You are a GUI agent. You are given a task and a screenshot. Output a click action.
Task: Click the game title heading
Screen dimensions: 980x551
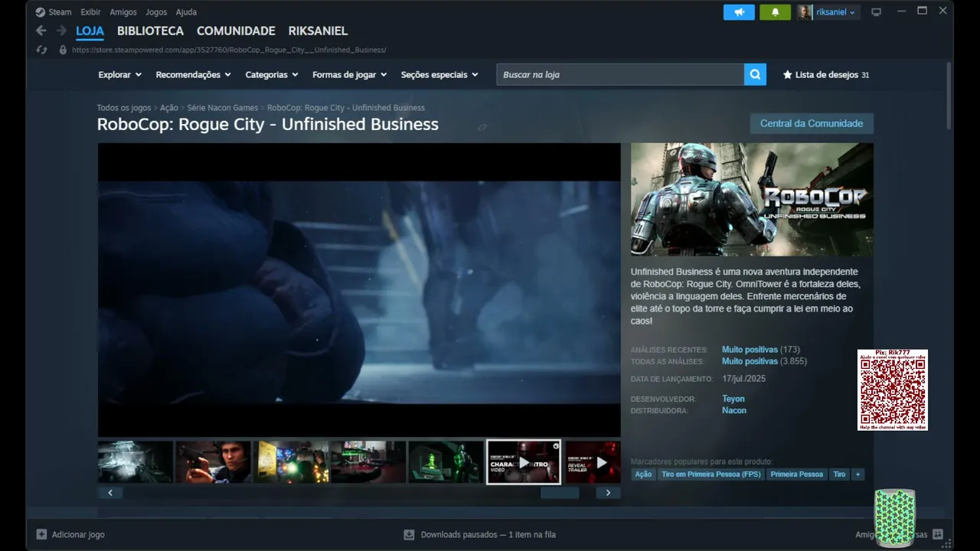pyautogui.click(x=268, y=125)
